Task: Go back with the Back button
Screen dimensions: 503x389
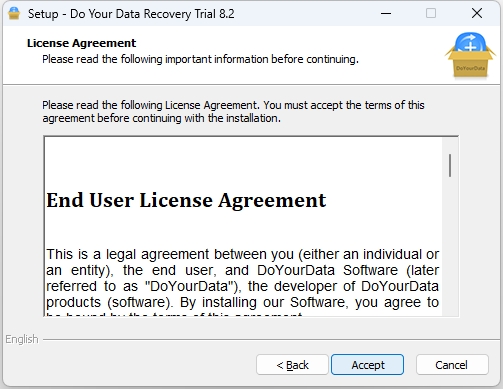Action: 292,365
